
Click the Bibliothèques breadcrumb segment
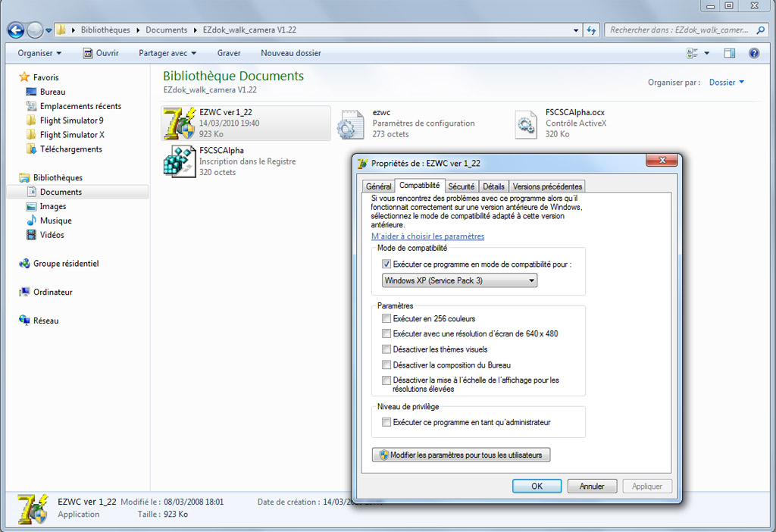click(x=105, y=30)
